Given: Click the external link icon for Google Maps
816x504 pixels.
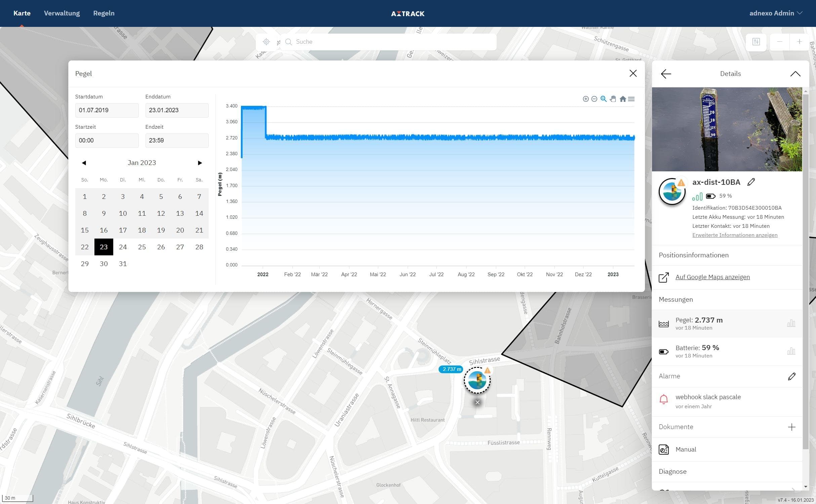Looking at the screenshot, I should (663, 278).
